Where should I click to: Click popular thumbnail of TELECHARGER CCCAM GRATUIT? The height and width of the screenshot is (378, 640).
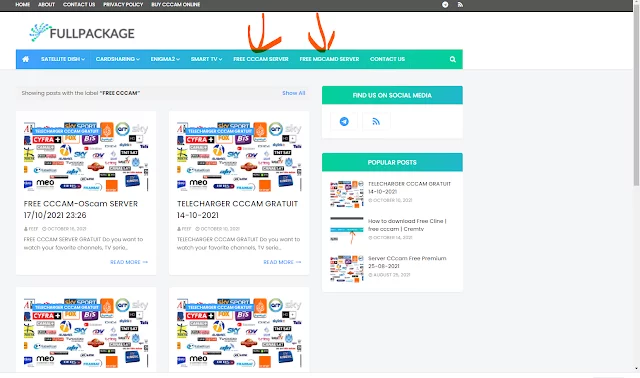347,193
